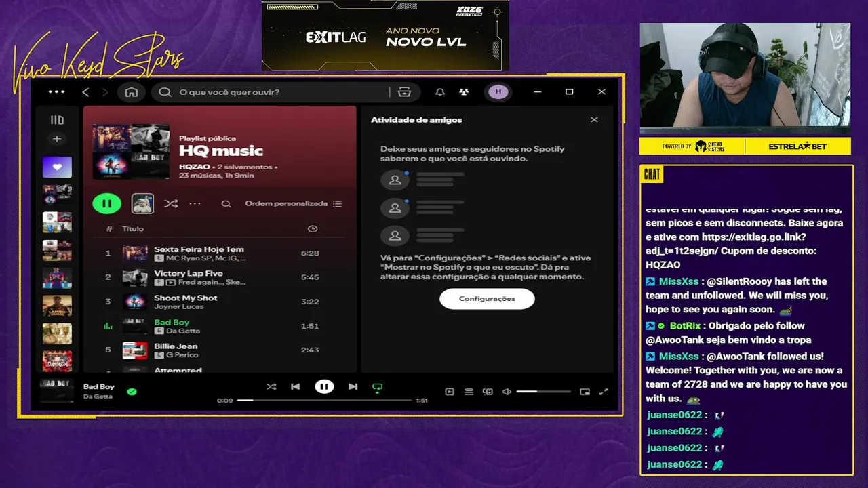The height and width of the screenshot is (488, 868).
Task: Open more options for HQ music playlist
Action: click(195, 203)
